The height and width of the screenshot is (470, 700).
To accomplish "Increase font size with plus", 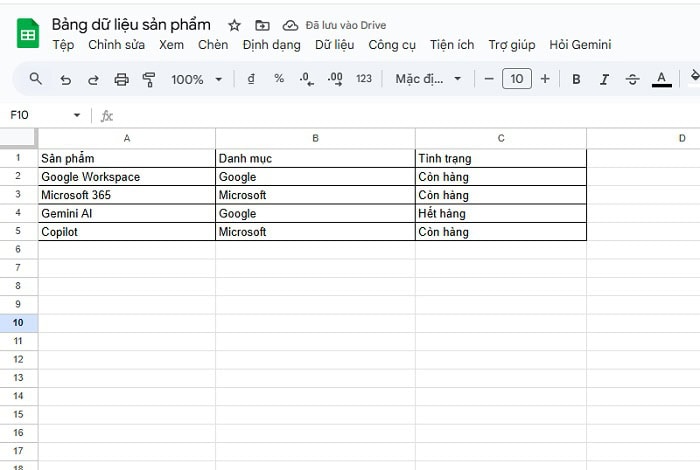I will pos(545,79).
